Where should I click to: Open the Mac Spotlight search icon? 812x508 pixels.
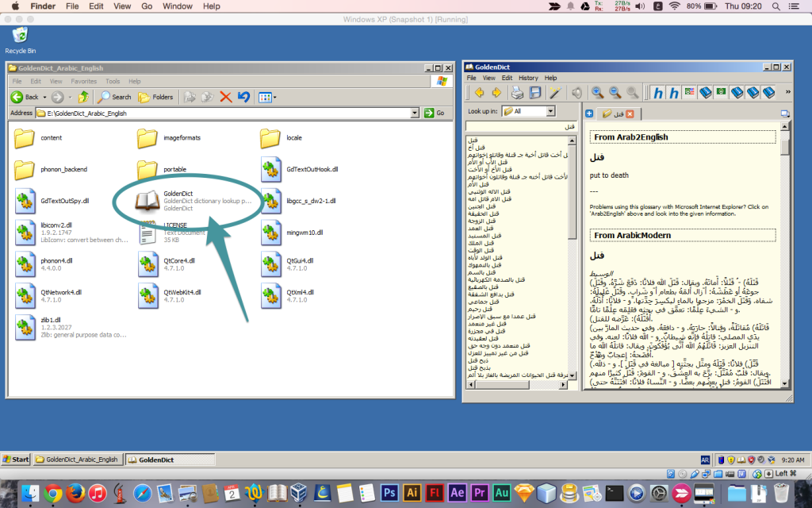coord(776,6)
